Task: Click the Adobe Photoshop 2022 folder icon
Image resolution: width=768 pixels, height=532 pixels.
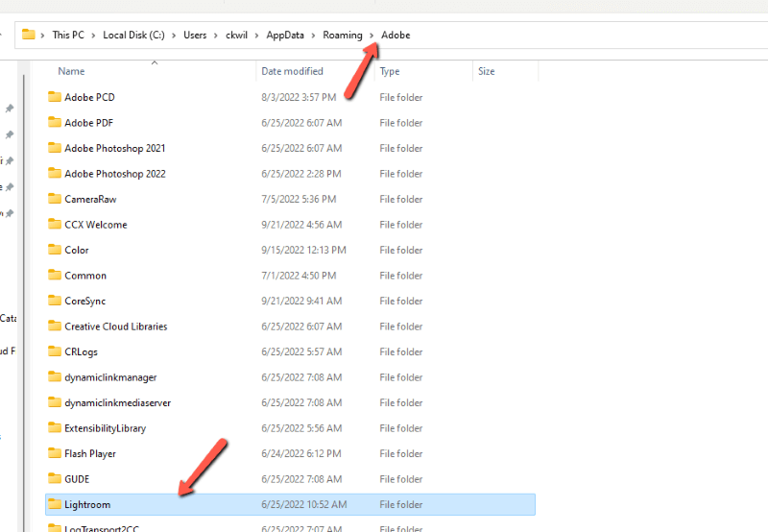Action: pyautogui.click(x=55, y=173)
